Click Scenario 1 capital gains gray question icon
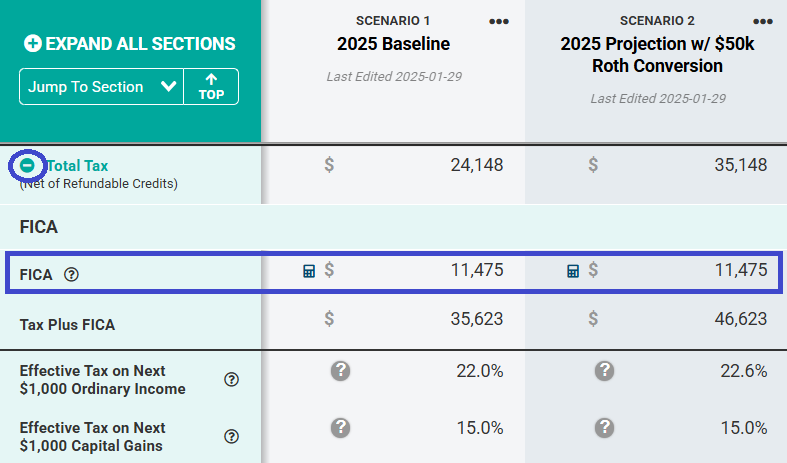Image resolution: width=787 pixels, height=463 pixels. coord(340,427)
